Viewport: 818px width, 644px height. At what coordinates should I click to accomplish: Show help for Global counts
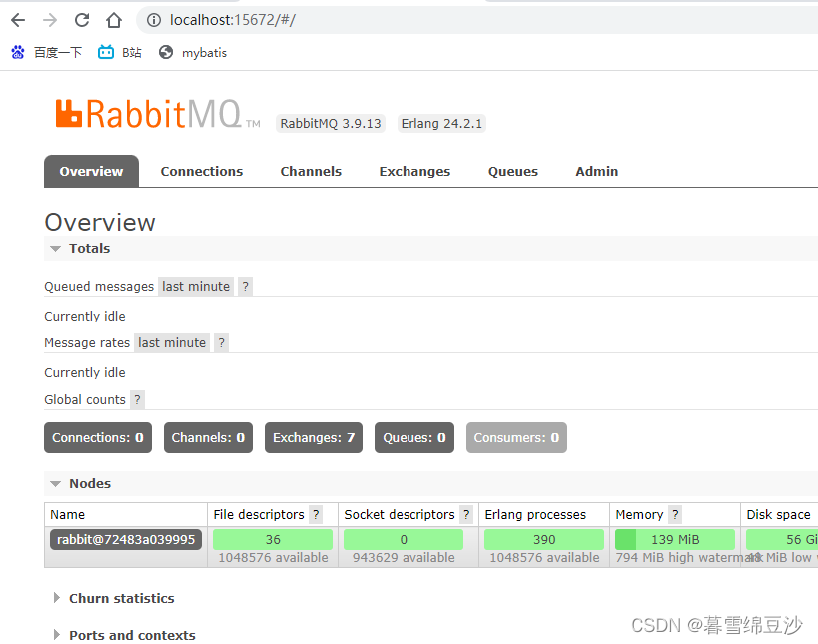pos(137,400)
